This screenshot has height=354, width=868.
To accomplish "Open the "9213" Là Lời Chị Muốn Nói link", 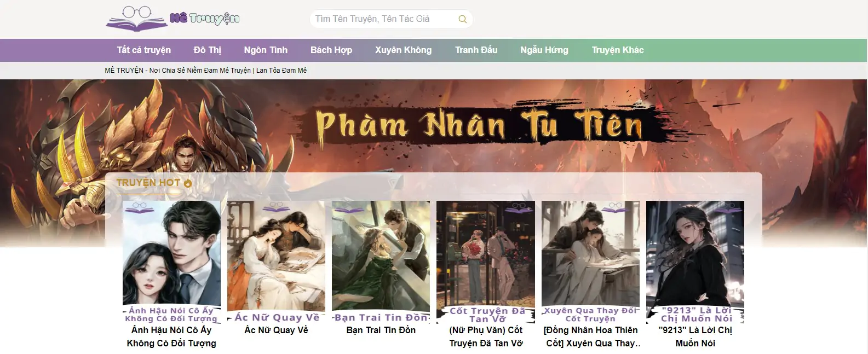I will pyautogui.click(x=695, y=336).
